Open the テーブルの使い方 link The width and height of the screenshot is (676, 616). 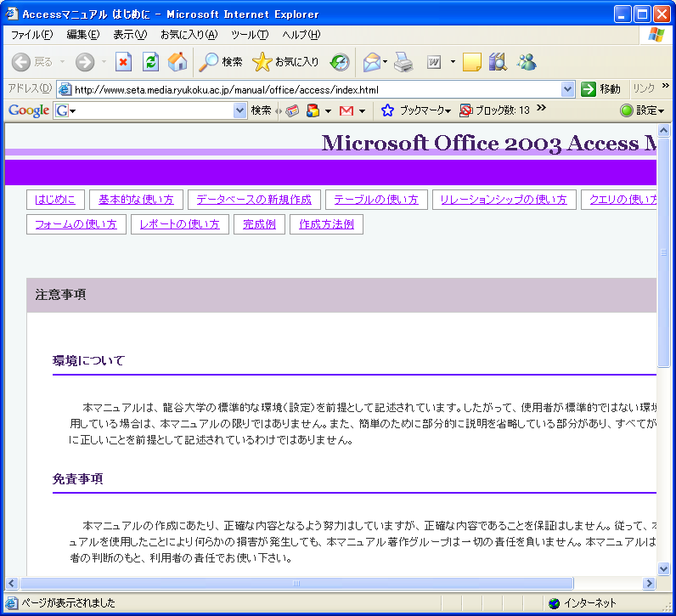click(x=376, y=200)
